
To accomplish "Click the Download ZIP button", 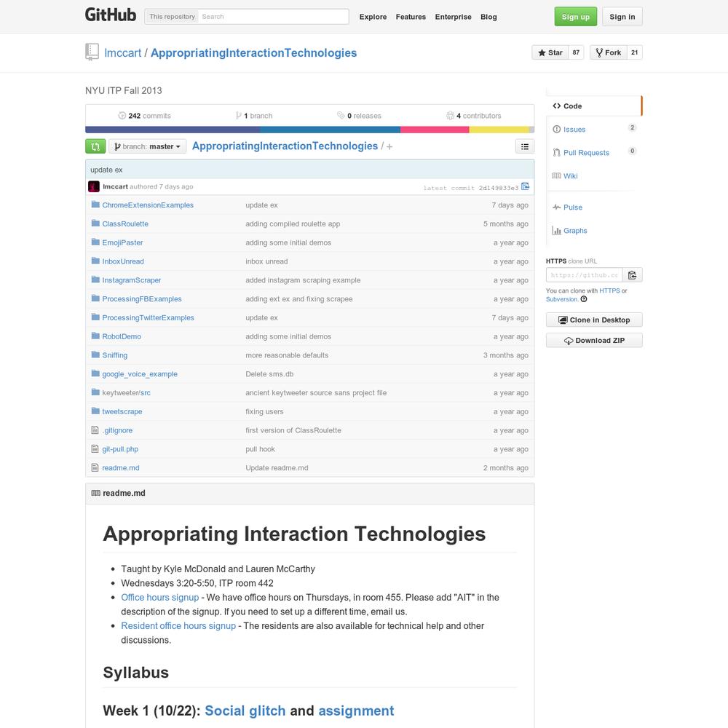I will tap(594, 340).
